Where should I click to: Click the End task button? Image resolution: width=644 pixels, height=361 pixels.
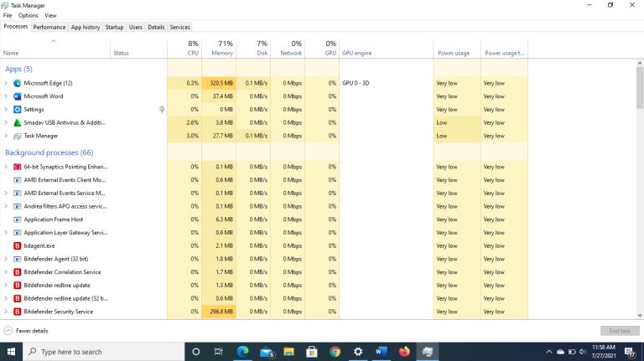pyautogui.click(x=620, y=331)
